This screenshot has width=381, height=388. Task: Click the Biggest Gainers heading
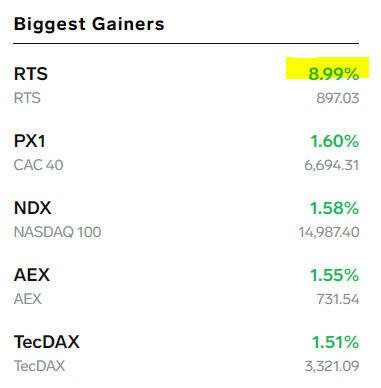pos(89,24)
